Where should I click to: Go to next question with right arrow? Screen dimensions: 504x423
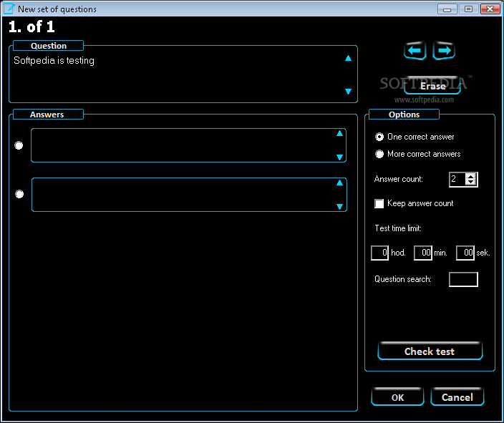[444, 51]
